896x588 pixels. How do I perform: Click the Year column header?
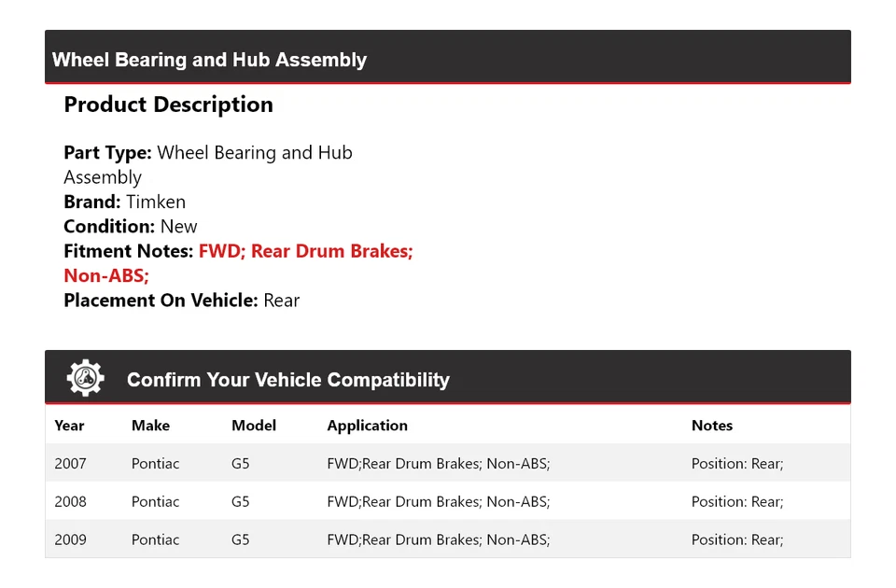(69, 426)
